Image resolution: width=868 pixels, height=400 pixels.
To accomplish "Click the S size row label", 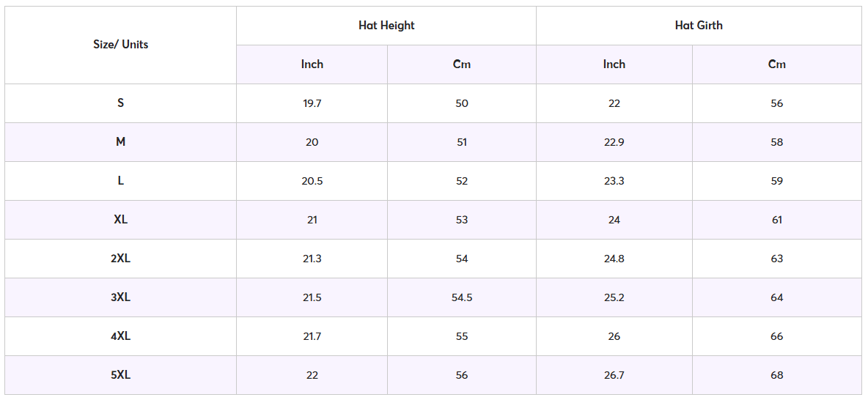I will click(121, 103).
